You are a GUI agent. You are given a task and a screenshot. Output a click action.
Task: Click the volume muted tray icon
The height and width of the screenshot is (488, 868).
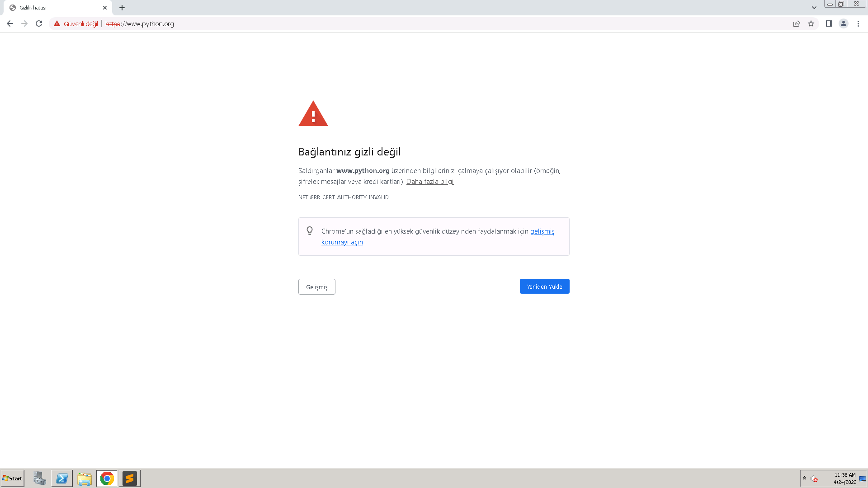pyautogui.click(x=814, y=479)
